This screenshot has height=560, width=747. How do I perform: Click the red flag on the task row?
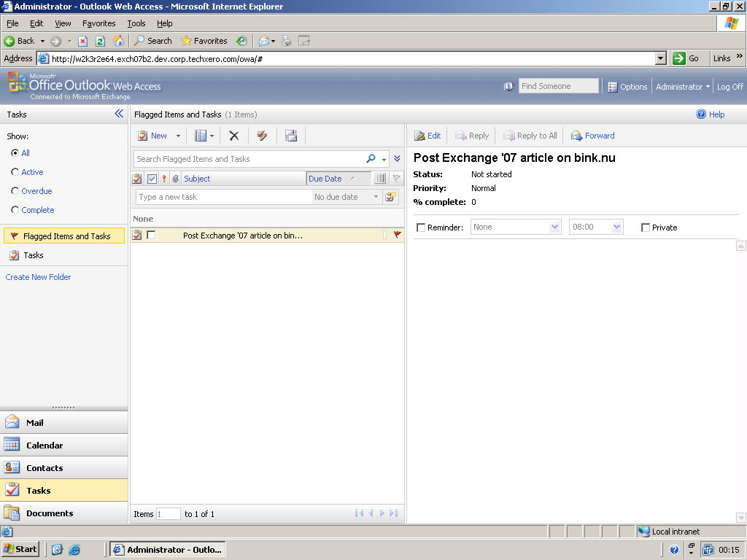pos(398,235)
